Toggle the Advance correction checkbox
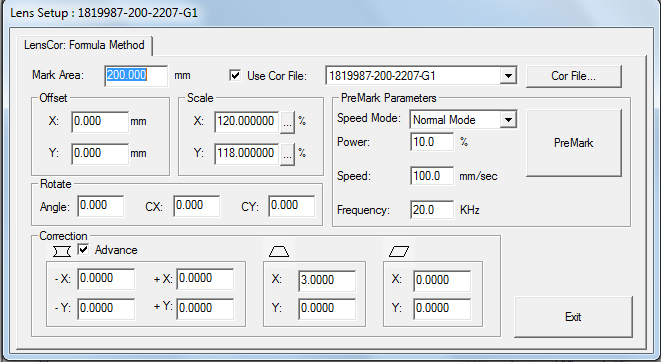This screenshot has height=362, width=661. tap(83, 249)
